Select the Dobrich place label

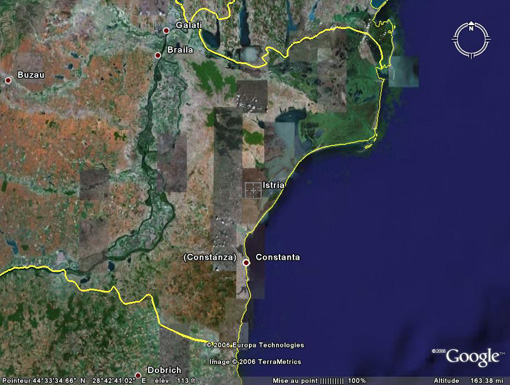164,370
